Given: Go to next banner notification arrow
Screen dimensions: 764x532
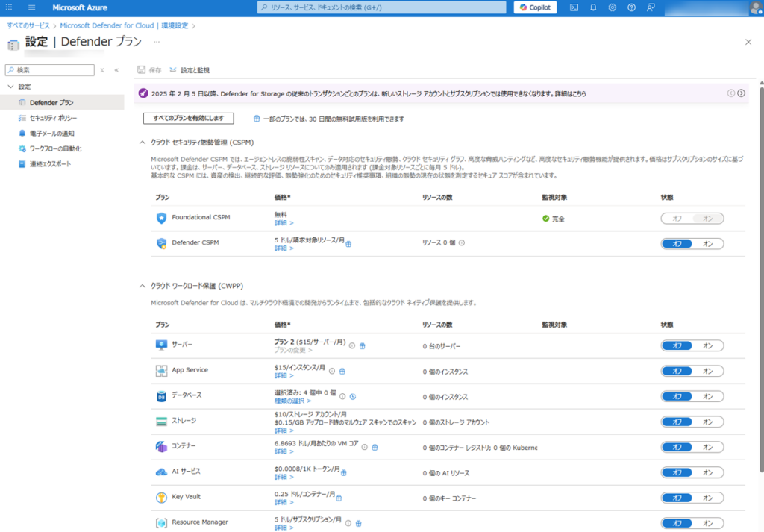Looking at the screenshot, I should click(x=741, y=93).
